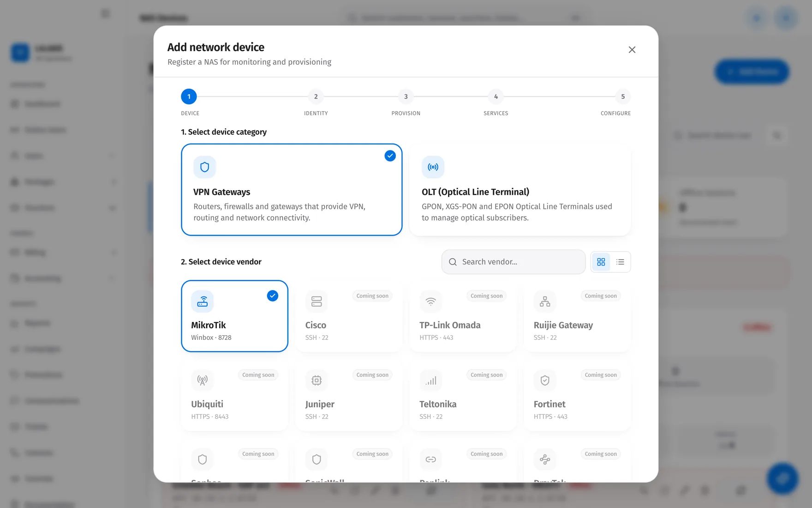Image resolution: width=812 pixels, height=508 pixels.
Task: Click the vendor search magnifier icon
Action: (x=453, y=262)
